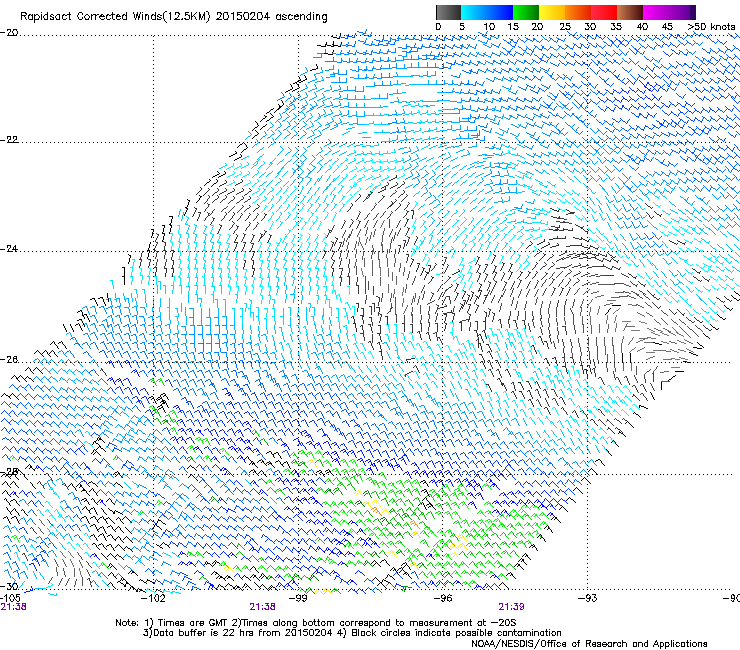Click the longitude label -102

coord(154,598)
